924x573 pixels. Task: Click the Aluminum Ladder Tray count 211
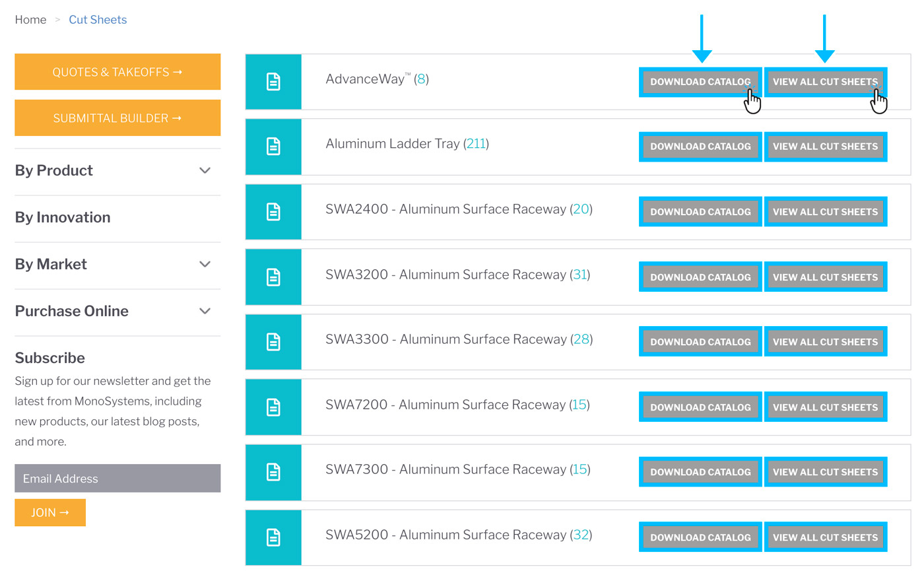477,143
